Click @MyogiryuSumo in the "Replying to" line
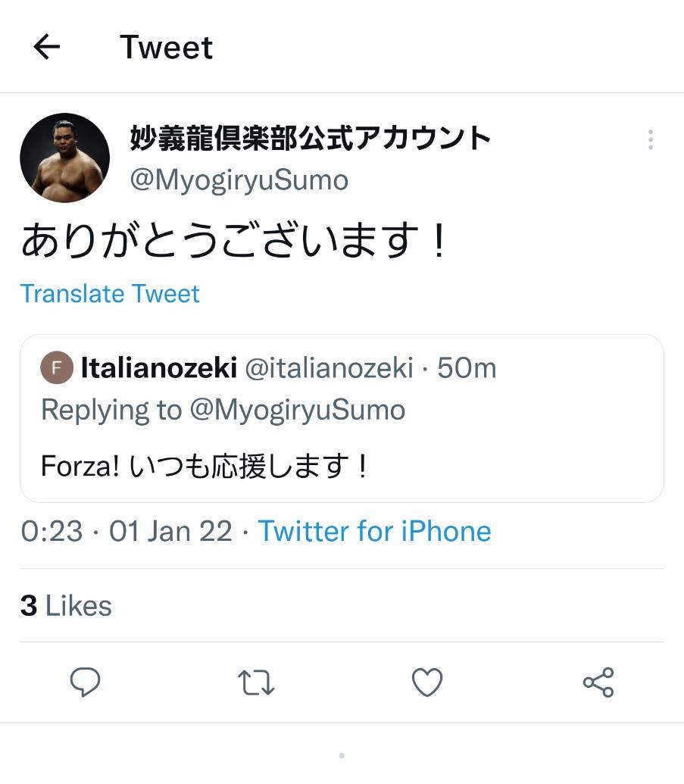Image resolution: width=684 pixels, height=784 pixels. [x=297, y=410]
